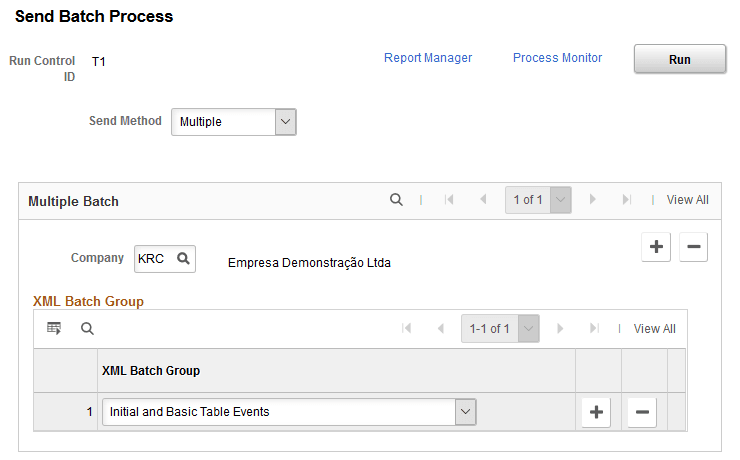Click the Run button

pyautogui.click(x=680, y=59)
